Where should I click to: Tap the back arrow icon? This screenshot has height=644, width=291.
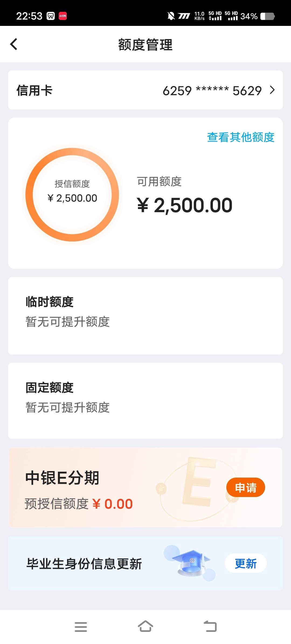pyautogui.click(x=14, y=44)
